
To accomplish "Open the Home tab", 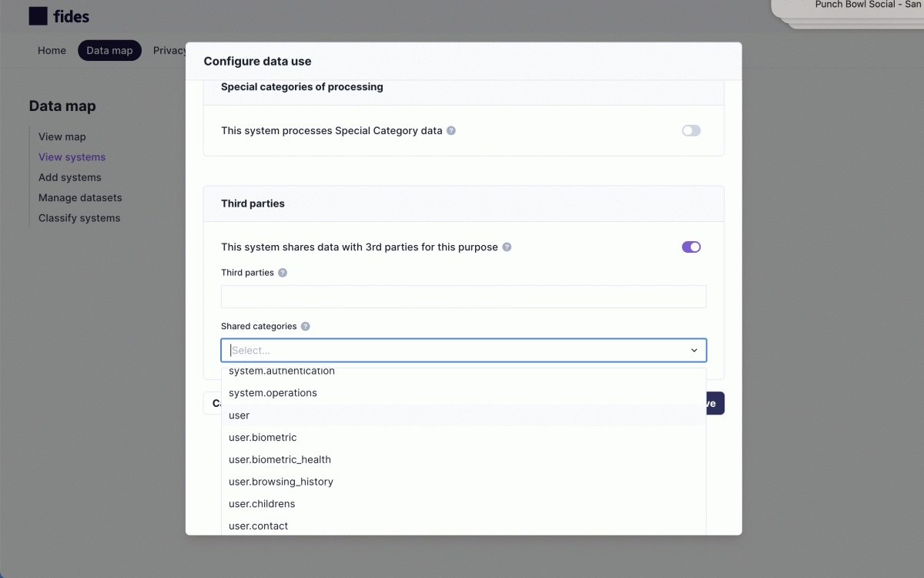I will 52,51.
